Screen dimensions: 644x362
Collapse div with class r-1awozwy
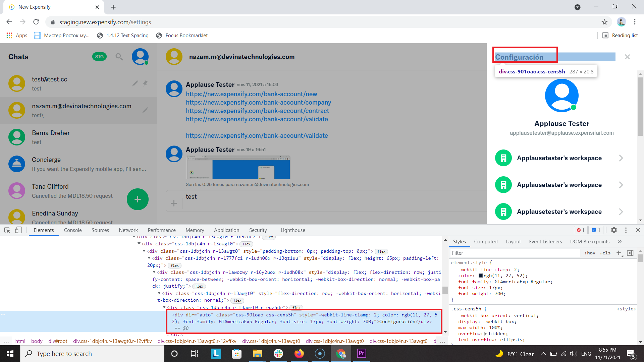click(x=154, y=272)
